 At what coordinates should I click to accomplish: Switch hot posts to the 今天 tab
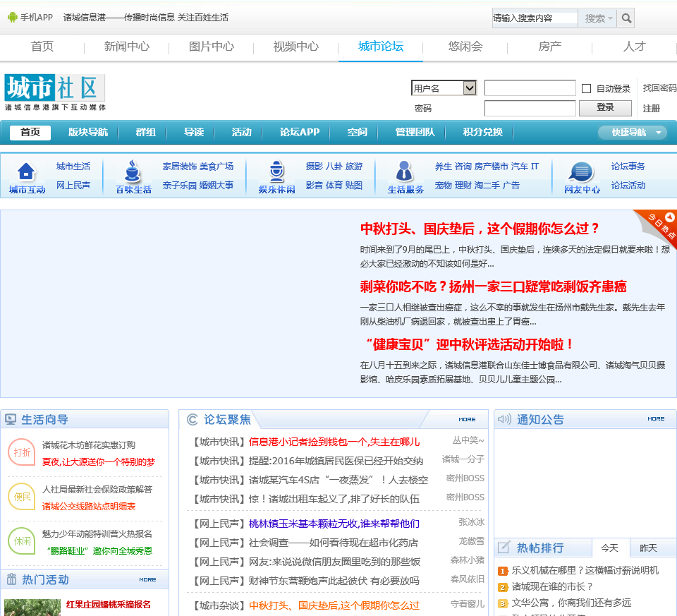(609, 548)
